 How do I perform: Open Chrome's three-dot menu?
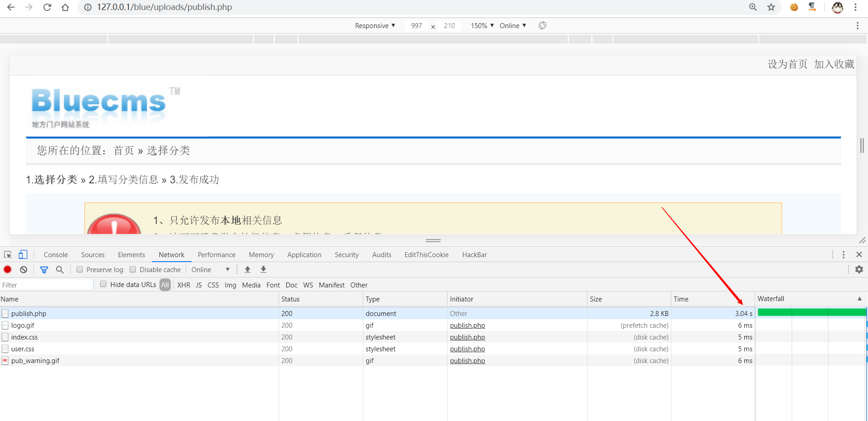[855, 7]
